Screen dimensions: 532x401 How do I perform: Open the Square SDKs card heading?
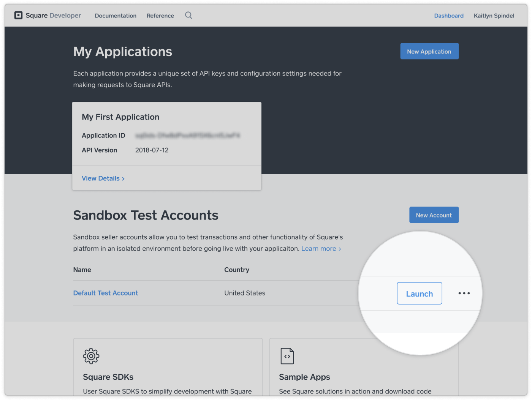pyautogui.click(x=108, y=377)
